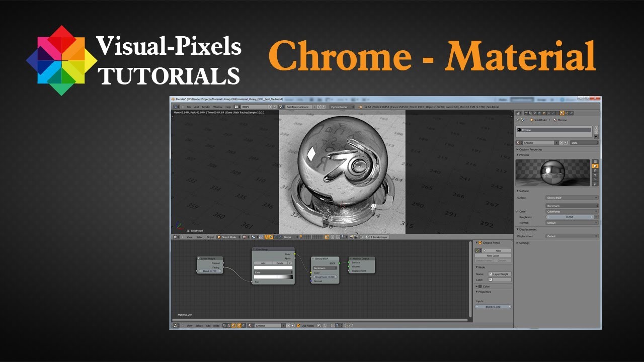Open the Glossy BSDF surface dropdown
Image resolution: width=644 pixels, height=362 pixels.
(573, 198)
